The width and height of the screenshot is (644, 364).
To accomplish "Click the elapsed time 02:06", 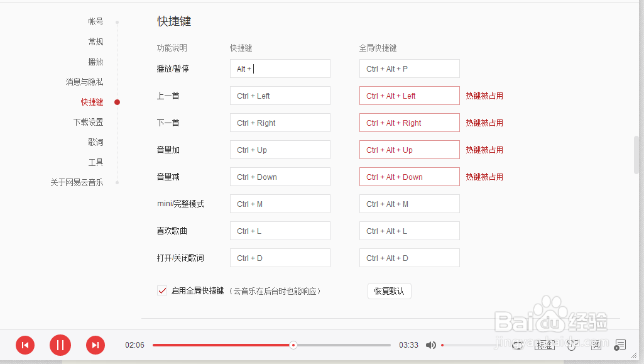I will pos(134,345).
